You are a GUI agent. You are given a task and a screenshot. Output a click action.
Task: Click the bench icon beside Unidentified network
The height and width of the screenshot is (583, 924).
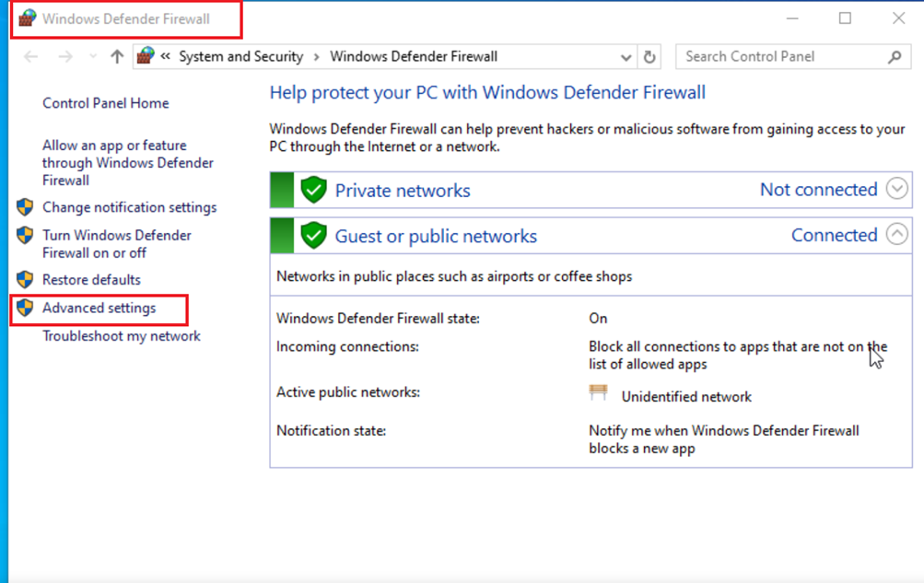click(x=599, y=393)
